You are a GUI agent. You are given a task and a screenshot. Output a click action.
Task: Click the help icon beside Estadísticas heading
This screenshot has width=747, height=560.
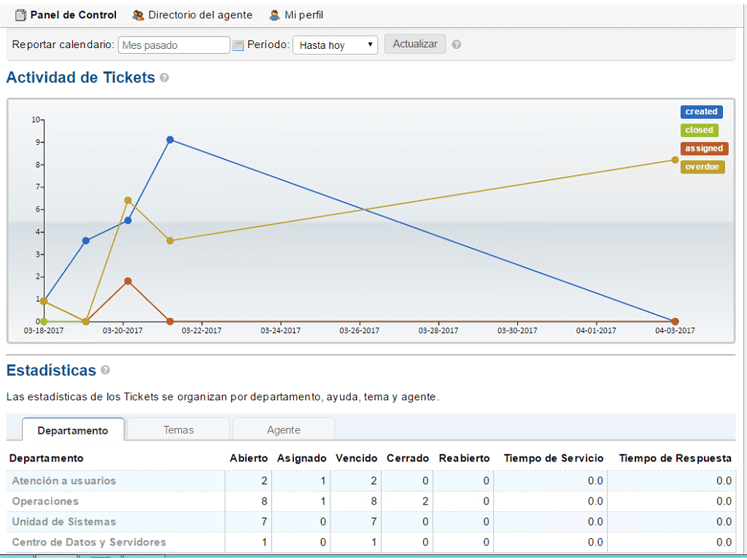pos(105,370)
